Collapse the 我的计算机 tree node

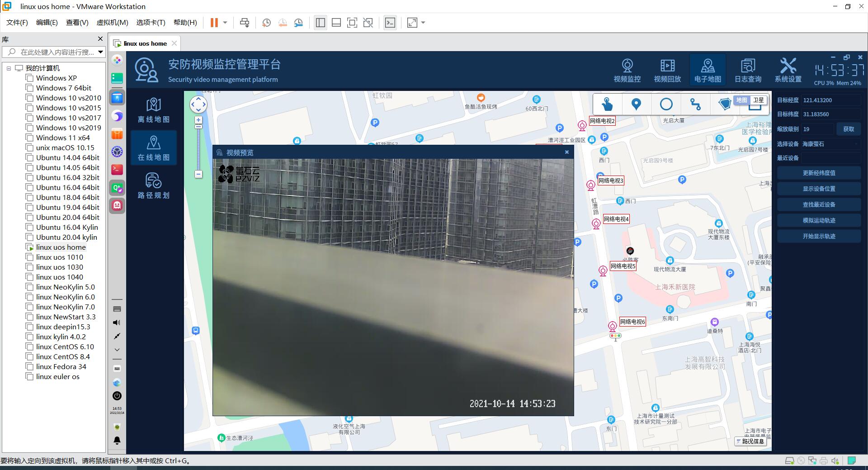click(x=9, y=68)
